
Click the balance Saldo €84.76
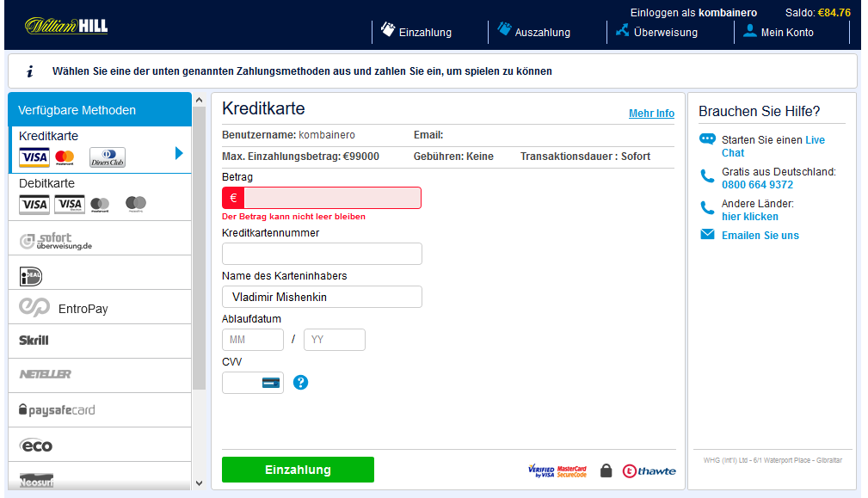[x=817, y=12]
